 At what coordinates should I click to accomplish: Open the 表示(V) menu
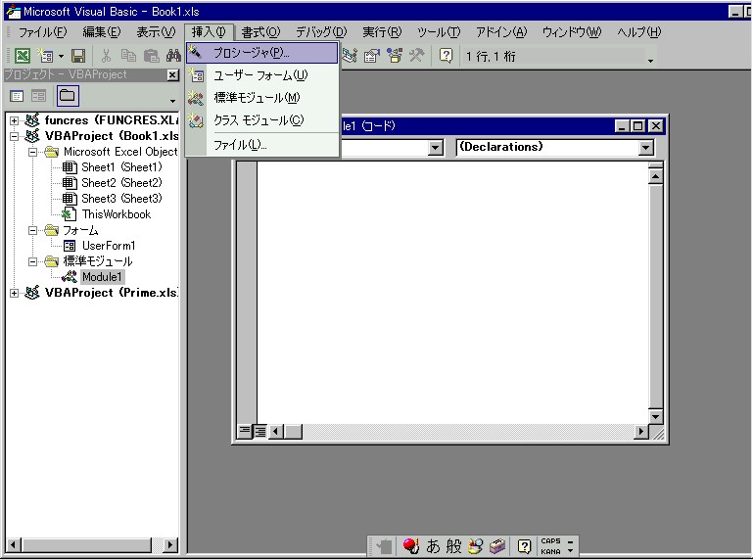(x=156, y=32)
